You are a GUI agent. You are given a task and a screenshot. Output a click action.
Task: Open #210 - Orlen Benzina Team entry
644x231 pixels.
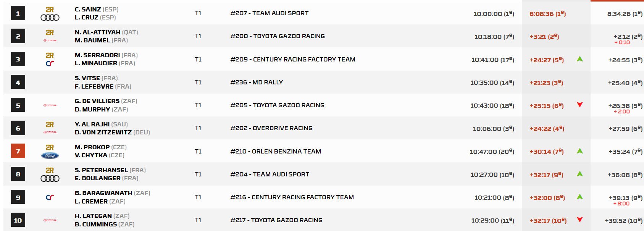pyautogui.click(x=276, y=152)
